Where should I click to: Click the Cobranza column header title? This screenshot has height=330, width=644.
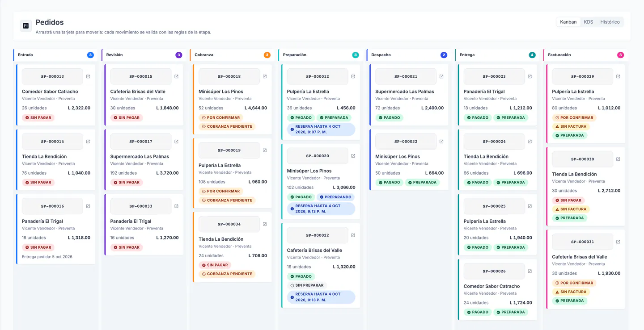click(x=204, y=55)
